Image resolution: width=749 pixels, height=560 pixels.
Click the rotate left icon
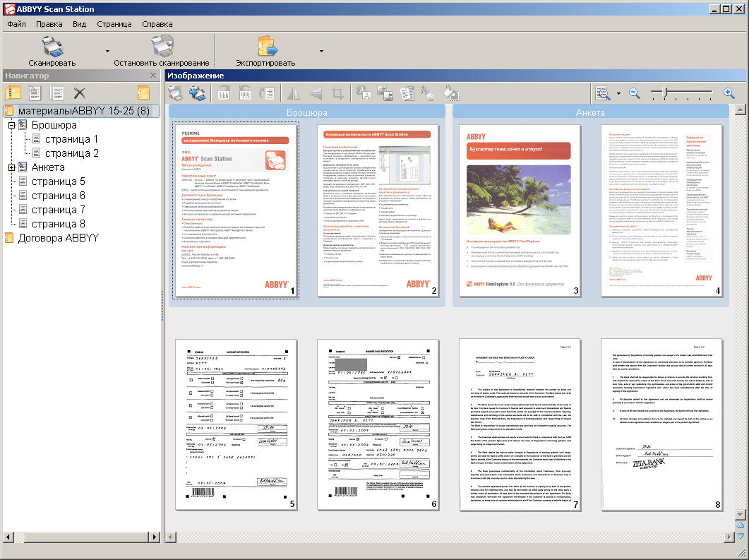click(x=245, y=93)
